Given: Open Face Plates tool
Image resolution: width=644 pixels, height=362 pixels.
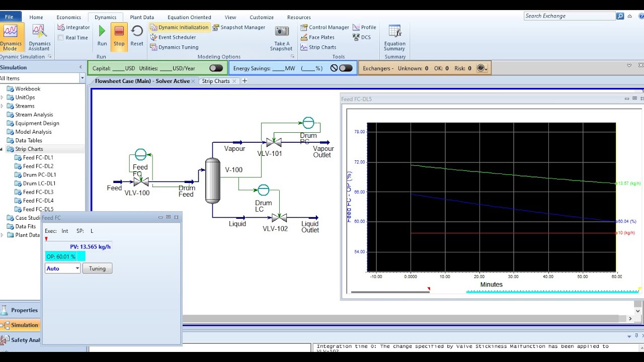Looking at the screenshot, I should [x=317, y=37].
